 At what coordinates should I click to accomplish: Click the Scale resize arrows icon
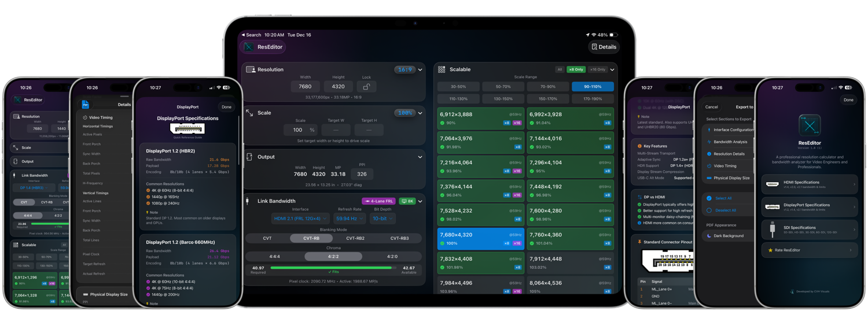249,113
